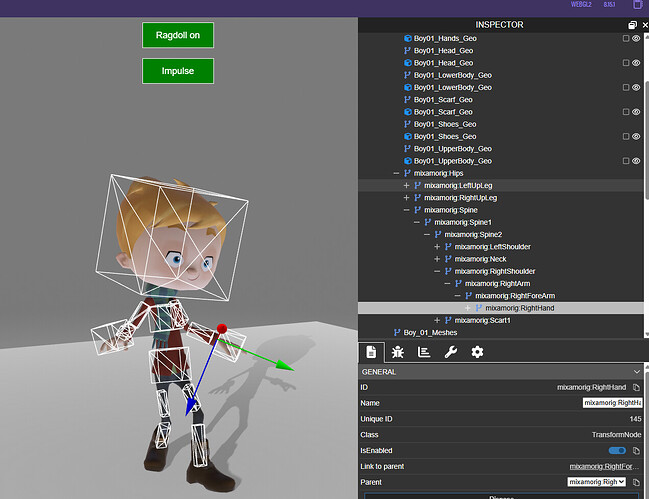The width and height of the screenshot is (649, 499).
Task: Pop out the Inspector panel window
Action: (x=632, y=25)
